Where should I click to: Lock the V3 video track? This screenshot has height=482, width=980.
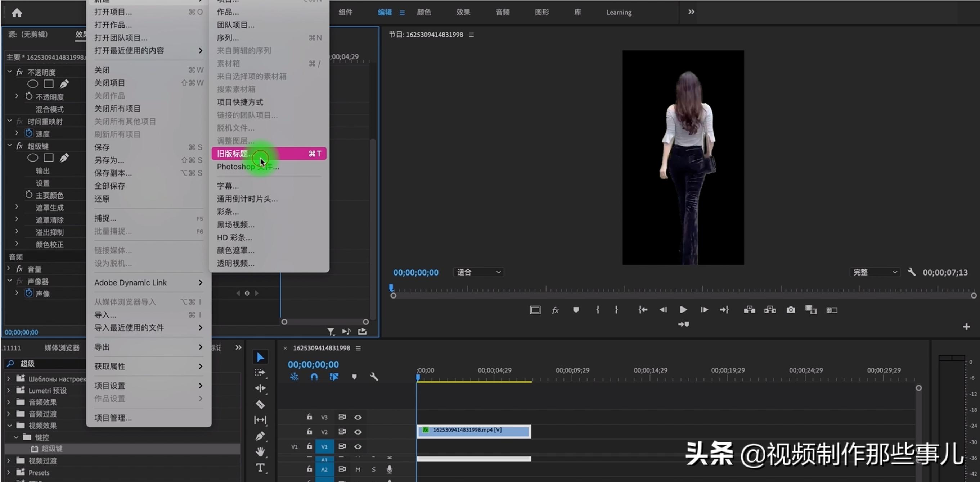tap(309, 417)
